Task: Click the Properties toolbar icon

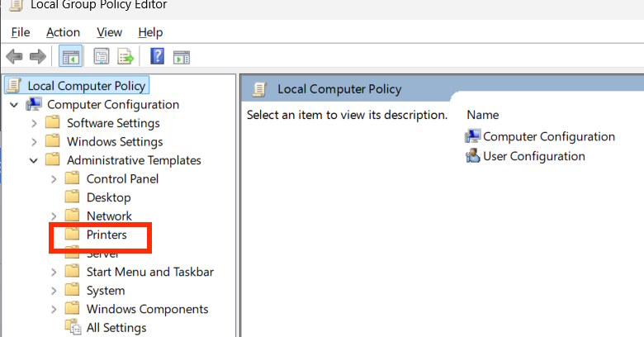Action: 101,56
